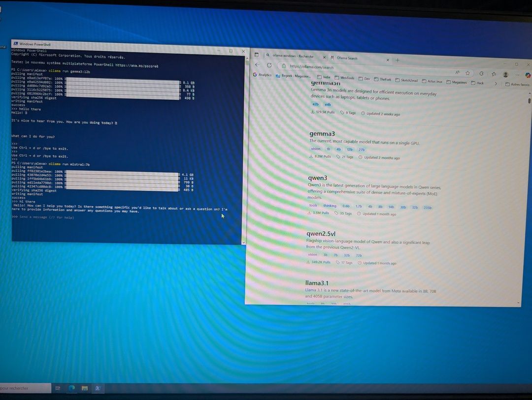Viewport: 532px width, 400px height.
Task: Open the Actus Jeux bookmarks folder
Action: 432,81
